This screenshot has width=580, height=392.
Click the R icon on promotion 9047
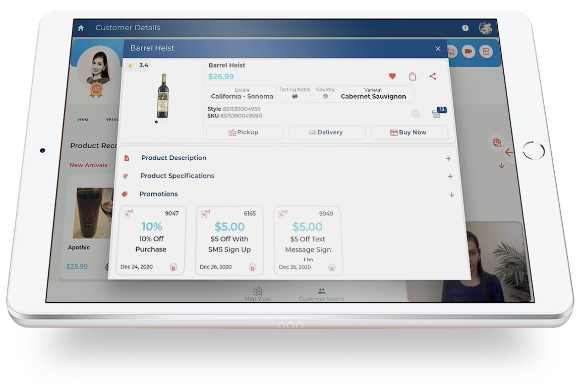[x=173, y=267]
